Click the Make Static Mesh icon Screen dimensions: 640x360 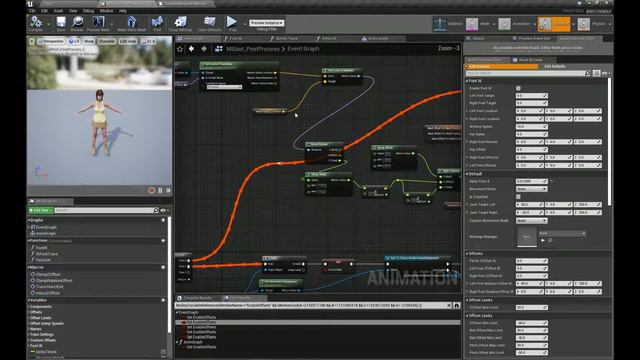coord(131,22)
